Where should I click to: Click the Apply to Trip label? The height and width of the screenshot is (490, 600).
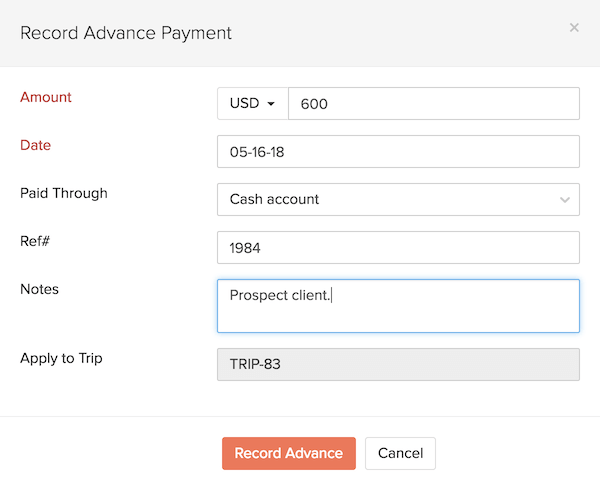click(62, 357)
